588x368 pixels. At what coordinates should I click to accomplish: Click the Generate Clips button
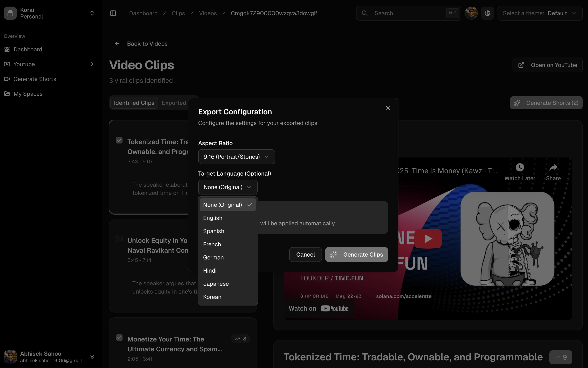tap(356, 255)
